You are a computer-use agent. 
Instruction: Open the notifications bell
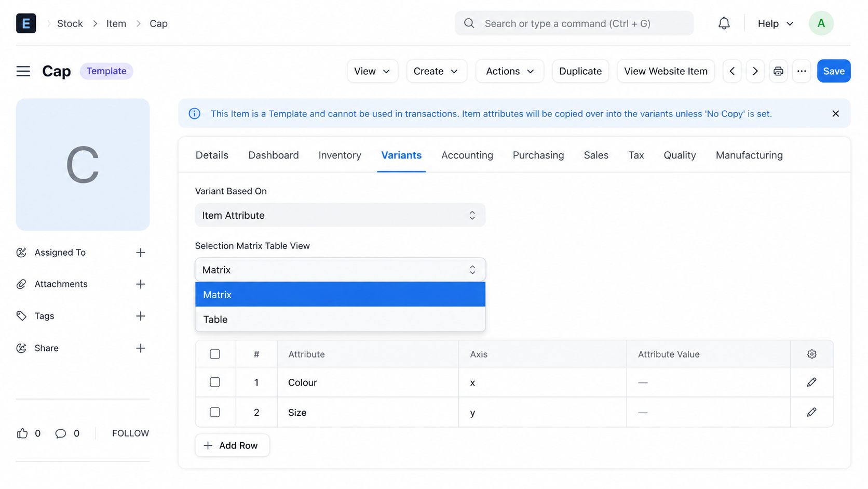724,23
